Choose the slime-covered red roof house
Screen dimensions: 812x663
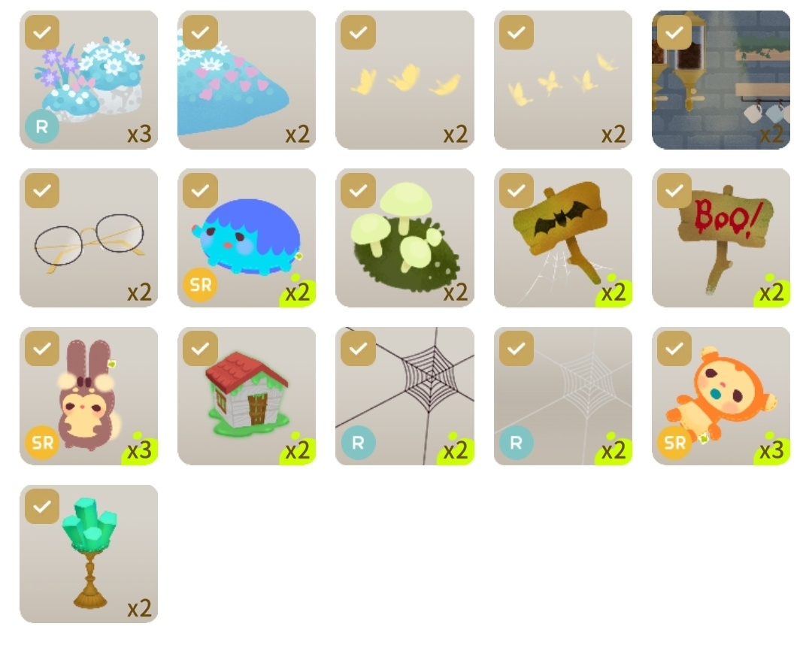click(x=247, y=396)
